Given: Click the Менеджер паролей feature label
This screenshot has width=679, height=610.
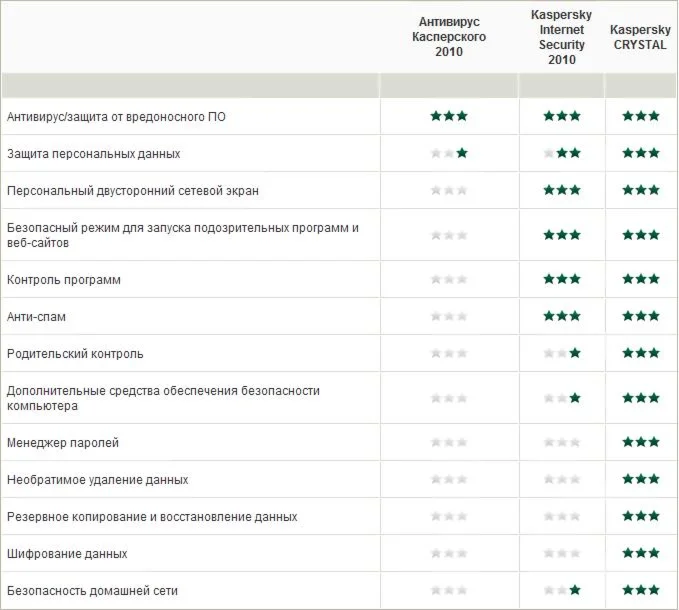Looking at the screenshot, I should (x=63, y=443).
